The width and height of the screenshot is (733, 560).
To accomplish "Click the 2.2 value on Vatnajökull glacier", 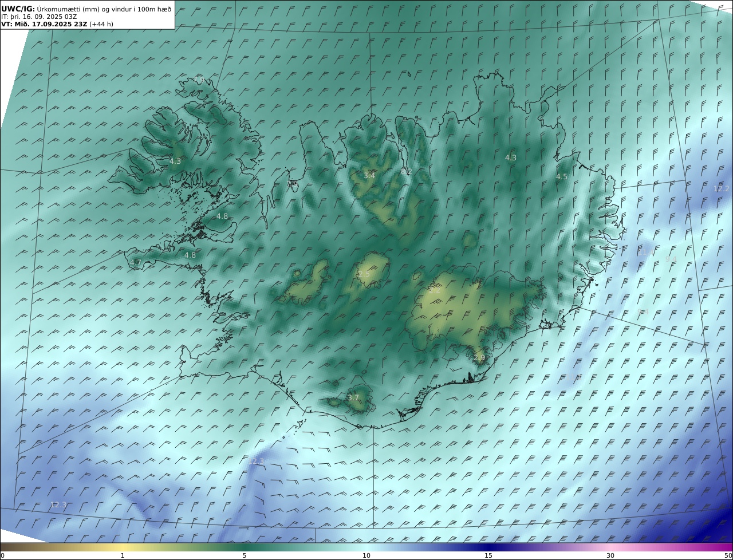I will (x=435, y=290).
